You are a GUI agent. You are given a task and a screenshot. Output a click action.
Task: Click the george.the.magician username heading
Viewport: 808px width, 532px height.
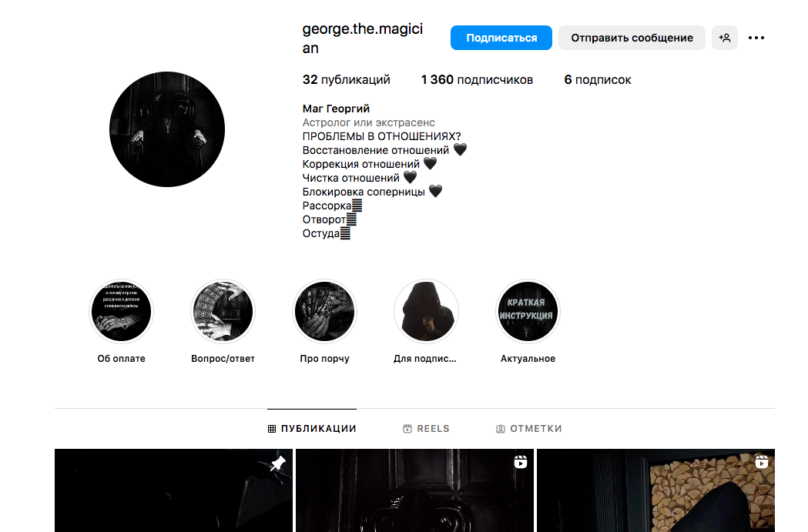362,38
